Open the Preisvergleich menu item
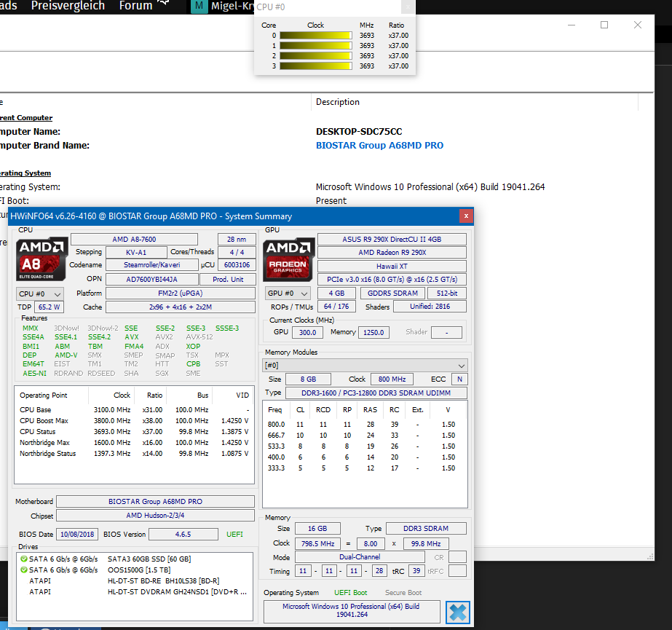This screenshot has width=672, height=630. 68,6
